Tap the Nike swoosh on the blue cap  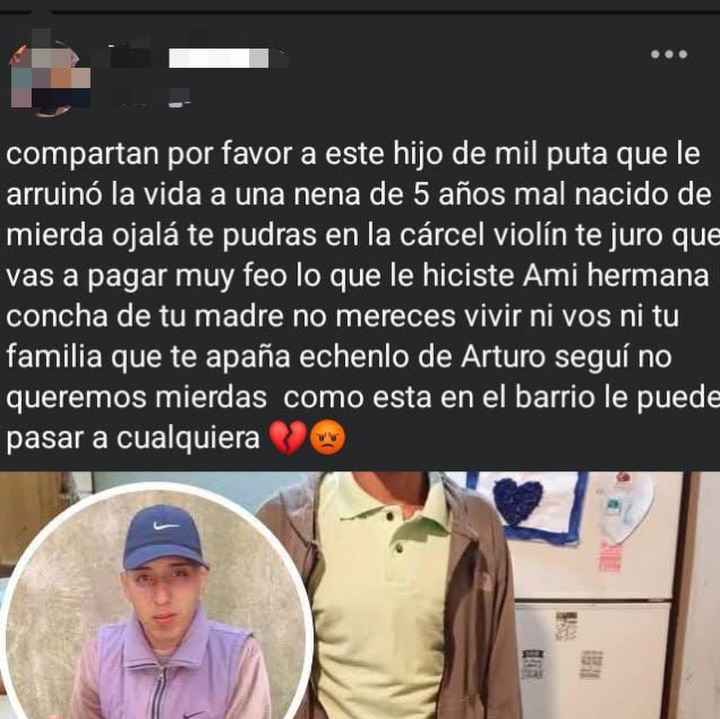click(166, 526)
